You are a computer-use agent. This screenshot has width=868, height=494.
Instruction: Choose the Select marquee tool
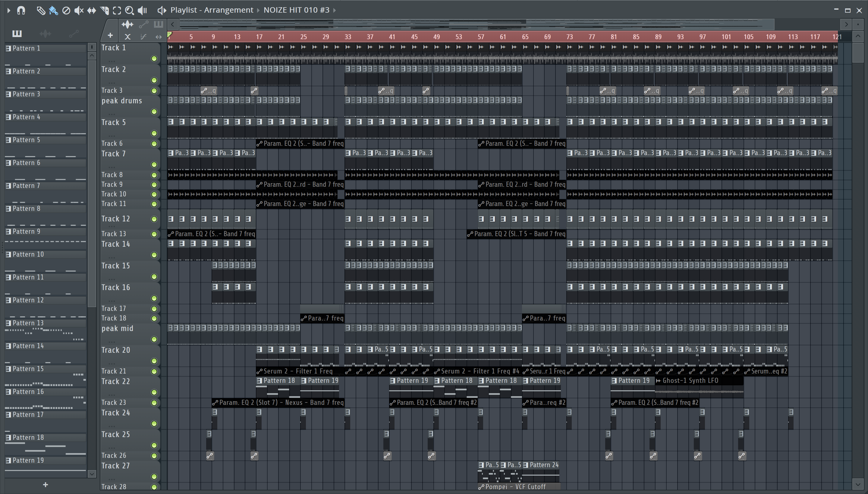117,11
